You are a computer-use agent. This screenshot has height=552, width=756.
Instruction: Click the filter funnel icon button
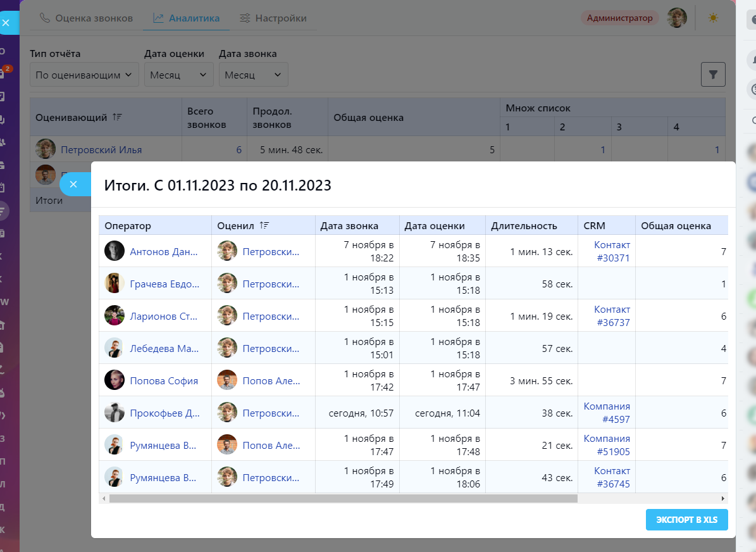[713, 75]
